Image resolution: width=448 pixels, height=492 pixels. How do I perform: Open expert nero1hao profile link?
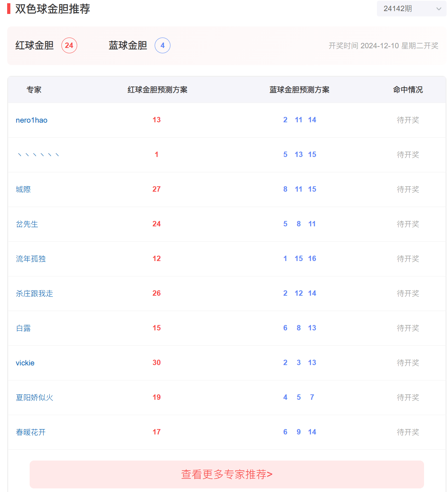[31, 120]
